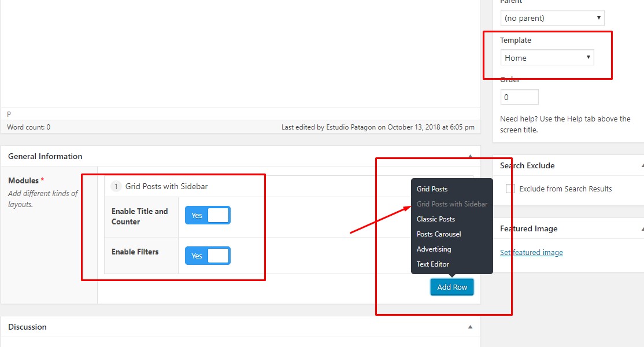The width and height of the screenshot is (644, 347).
Task: Open the Parent dropdown
Action: point(552,18)
